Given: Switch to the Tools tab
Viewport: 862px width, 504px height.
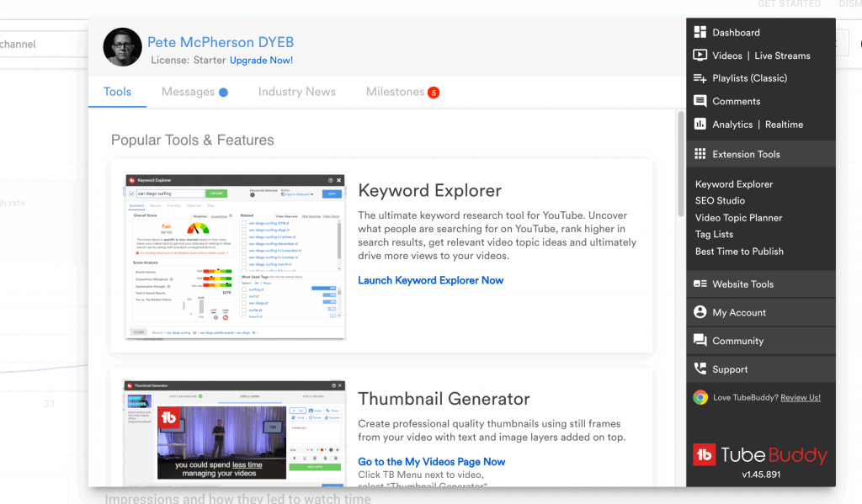Looking at the screenshot, I should coord(117,92).
